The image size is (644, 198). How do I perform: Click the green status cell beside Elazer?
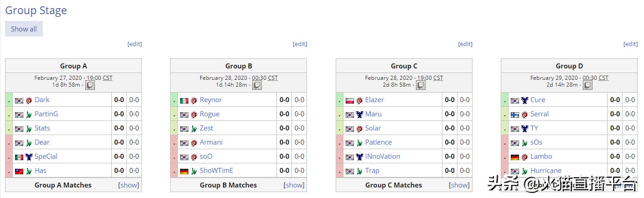tap(339, 100)
